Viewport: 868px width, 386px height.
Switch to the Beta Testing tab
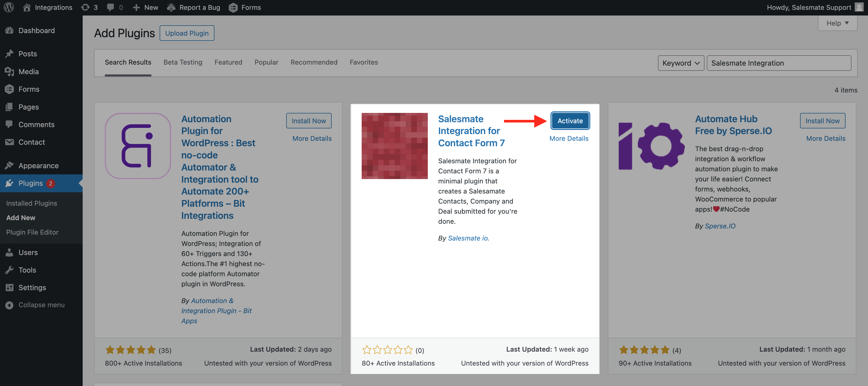[183, 62]
